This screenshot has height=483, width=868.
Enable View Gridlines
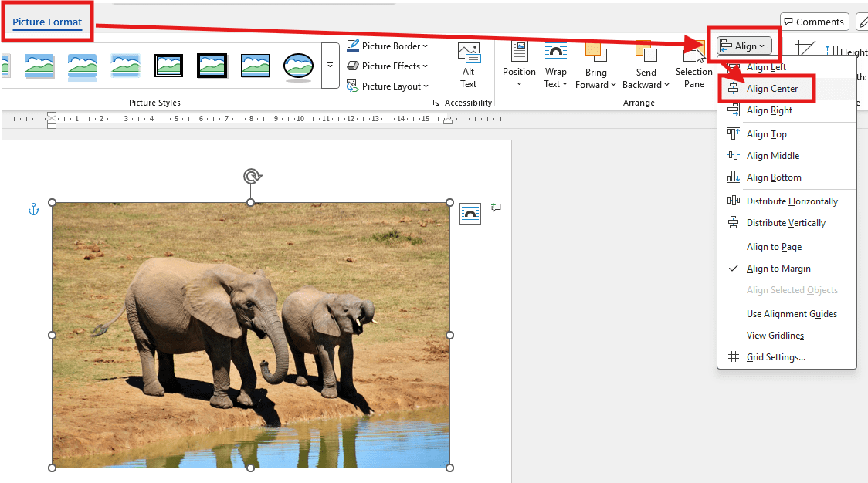tap(775, 335)
